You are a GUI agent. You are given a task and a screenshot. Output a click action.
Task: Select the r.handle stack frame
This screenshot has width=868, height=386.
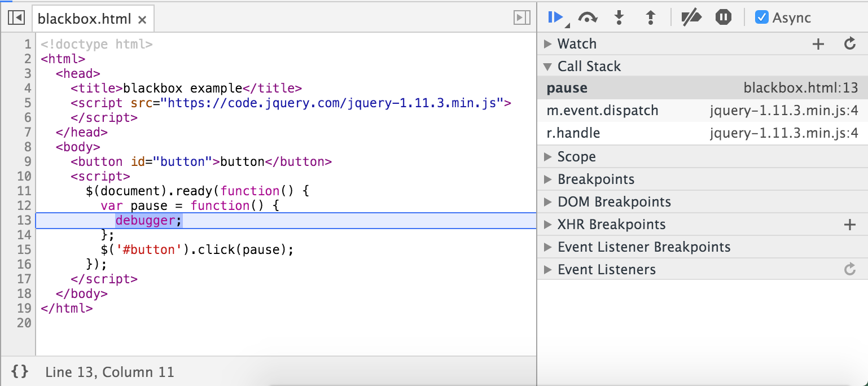pyautogui.click(x=703, y=133)
